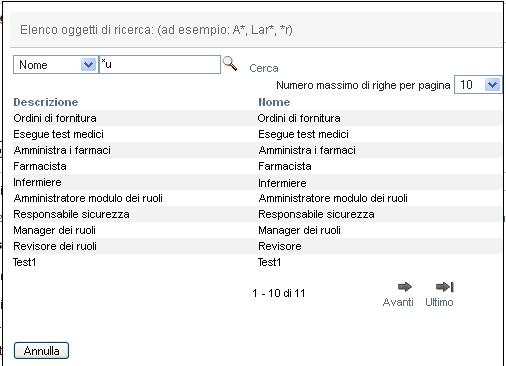Choose the Amministra i farmaci row
This screenshot has height=366, width=506.
pyautogui.click(x=257, y=150)
